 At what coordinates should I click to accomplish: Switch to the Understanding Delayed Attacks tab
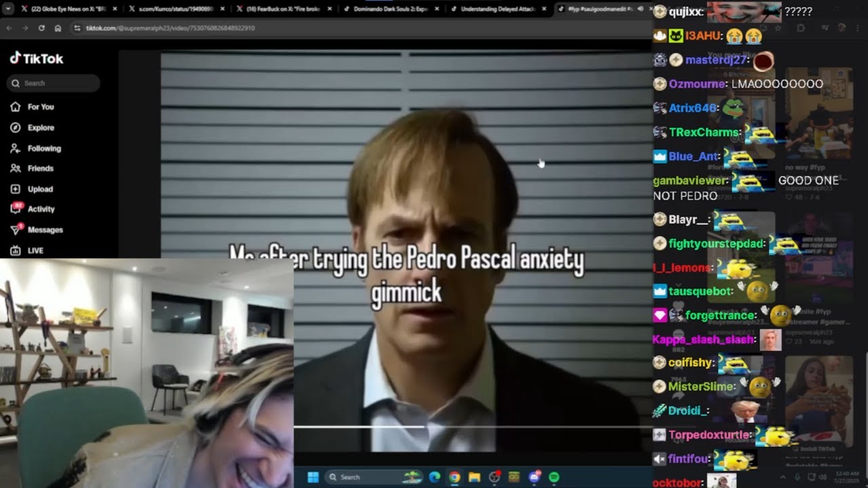point(498,9)
